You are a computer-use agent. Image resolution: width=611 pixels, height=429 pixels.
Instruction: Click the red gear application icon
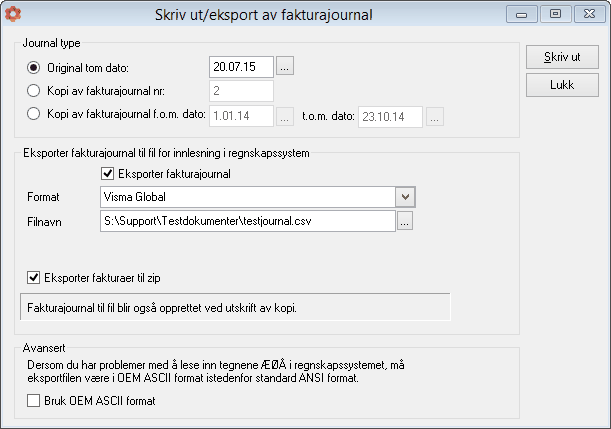pos(13,14)
